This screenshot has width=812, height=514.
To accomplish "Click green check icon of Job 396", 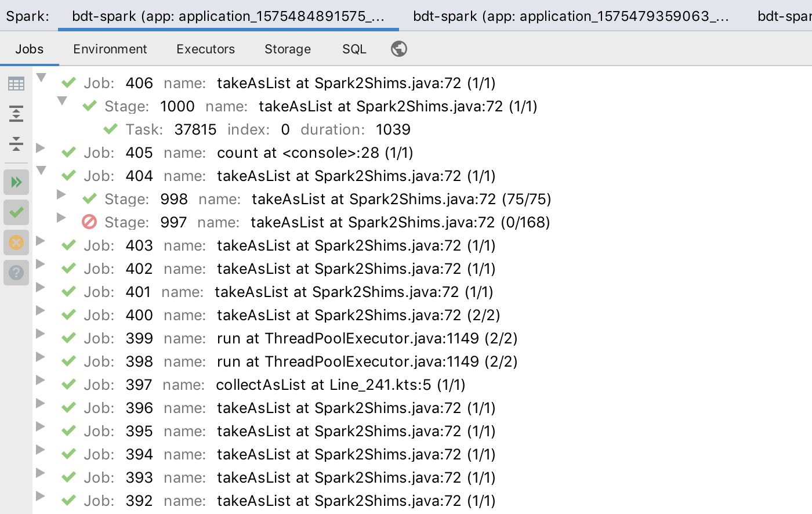I will [x=69, y=407].
